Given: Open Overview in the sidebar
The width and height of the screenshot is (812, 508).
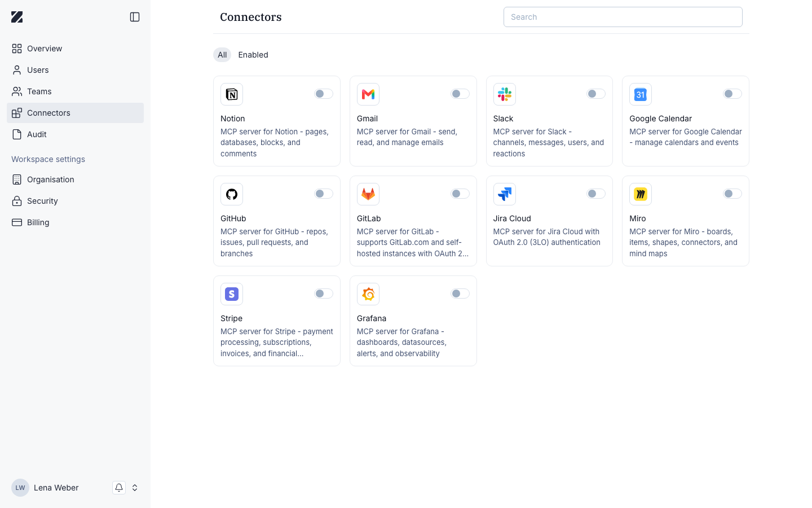Looking at the screenshot, I should [75, 49].
